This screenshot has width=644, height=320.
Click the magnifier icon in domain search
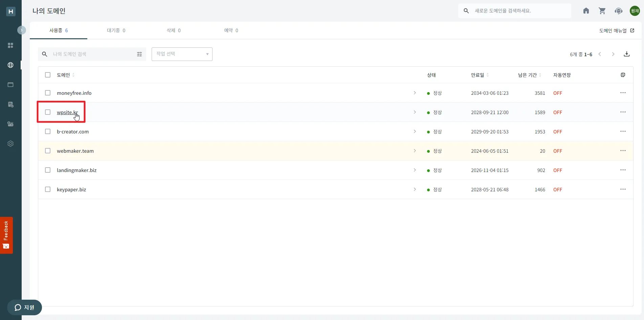(x=44, y=54)
